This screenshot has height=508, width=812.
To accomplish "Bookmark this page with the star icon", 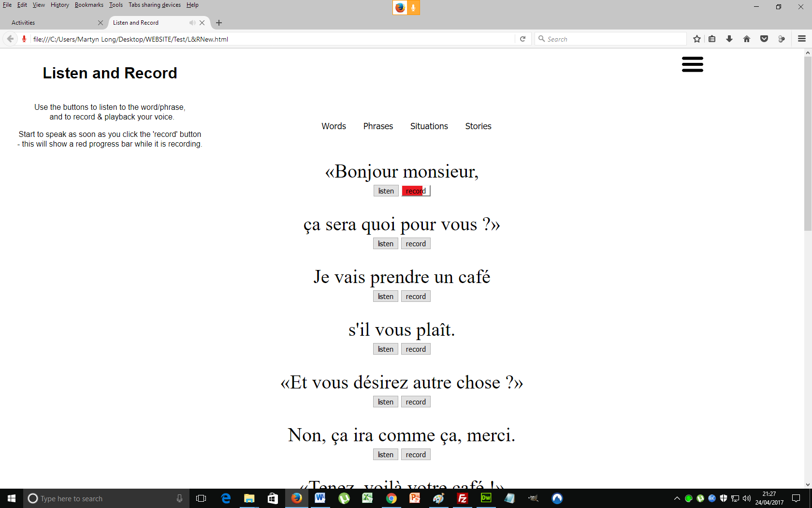I will [696, 39].
